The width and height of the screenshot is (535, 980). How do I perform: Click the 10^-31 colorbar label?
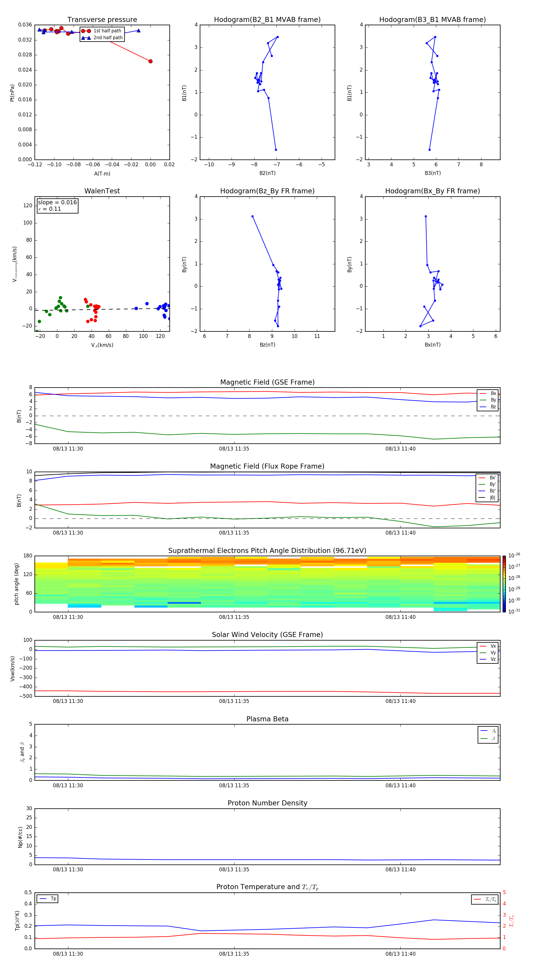514,611
